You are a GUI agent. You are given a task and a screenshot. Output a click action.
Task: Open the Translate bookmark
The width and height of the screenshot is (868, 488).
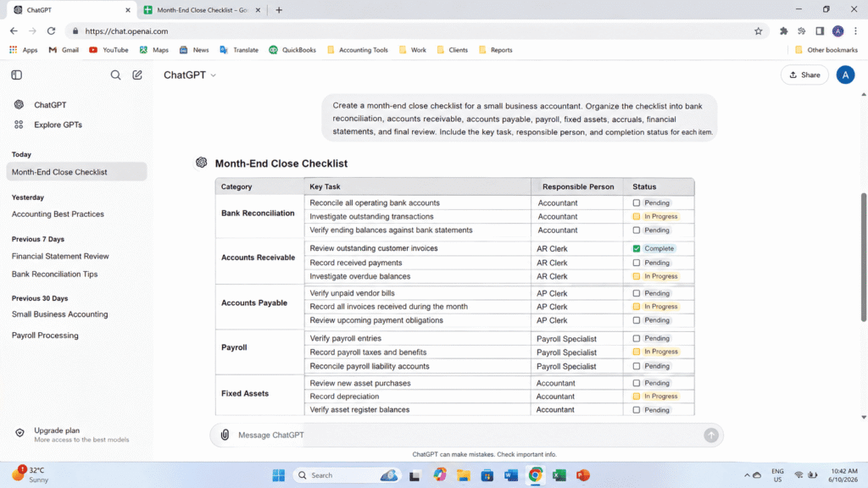[239, 50]
